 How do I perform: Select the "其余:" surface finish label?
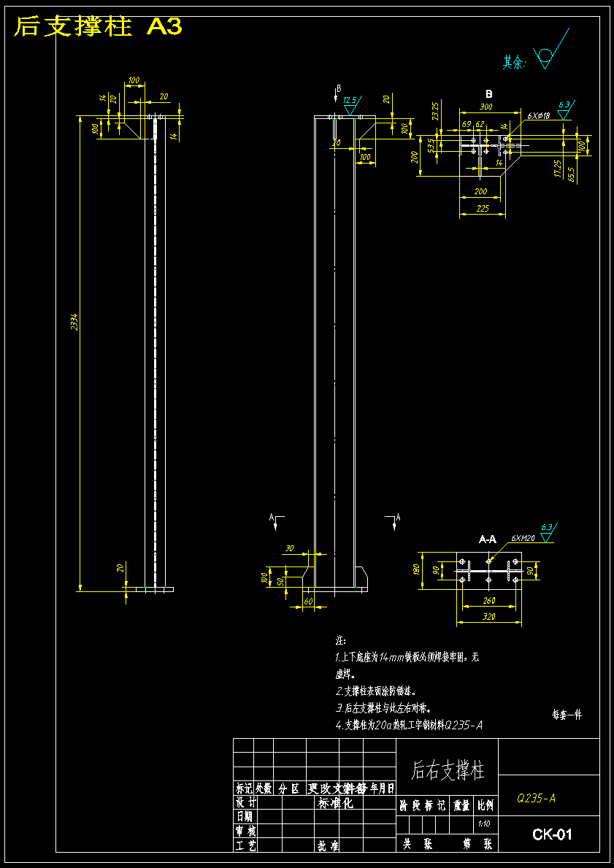[514, 62]
